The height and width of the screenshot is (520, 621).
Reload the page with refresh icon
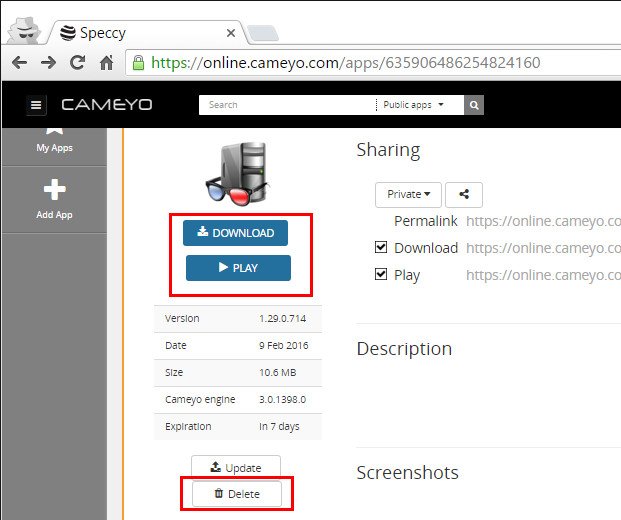77,63
